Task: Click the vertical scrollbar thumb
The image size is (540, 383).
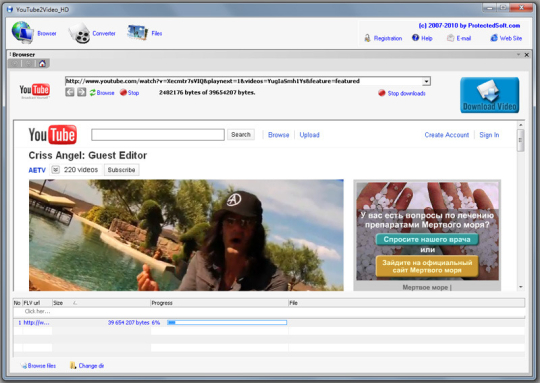Action: [x=521, y=140]
